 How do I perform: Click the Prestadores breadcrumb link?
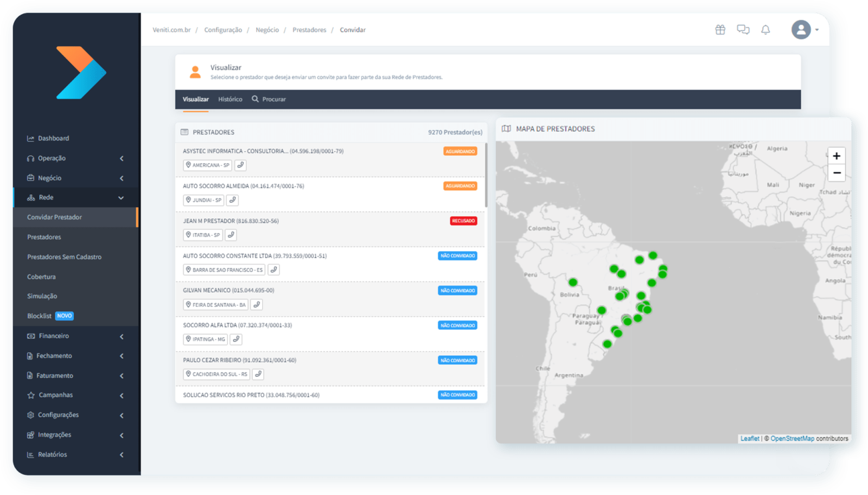point(309,30)
